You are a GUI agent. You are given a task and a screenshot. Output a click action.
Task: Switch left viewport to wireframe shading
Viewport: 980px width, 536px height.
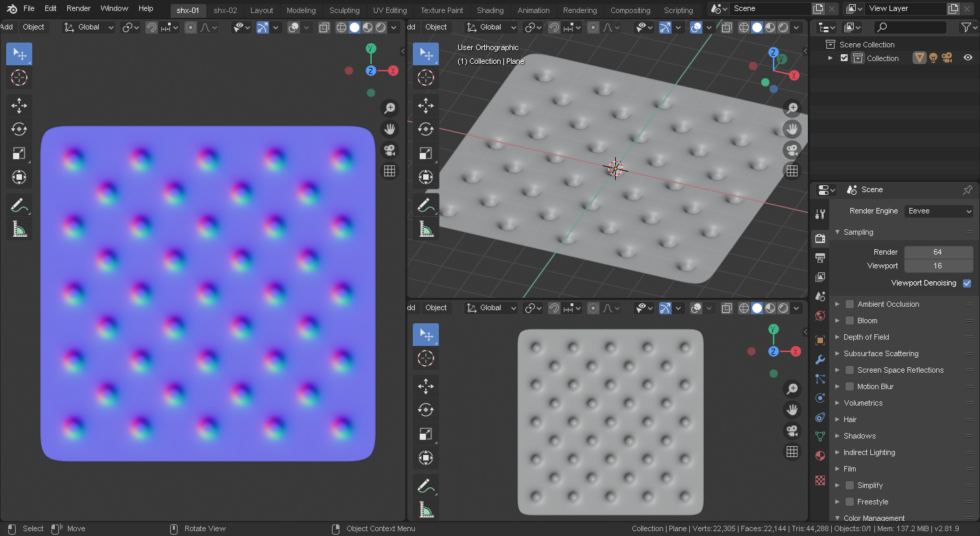pos(342,27)
